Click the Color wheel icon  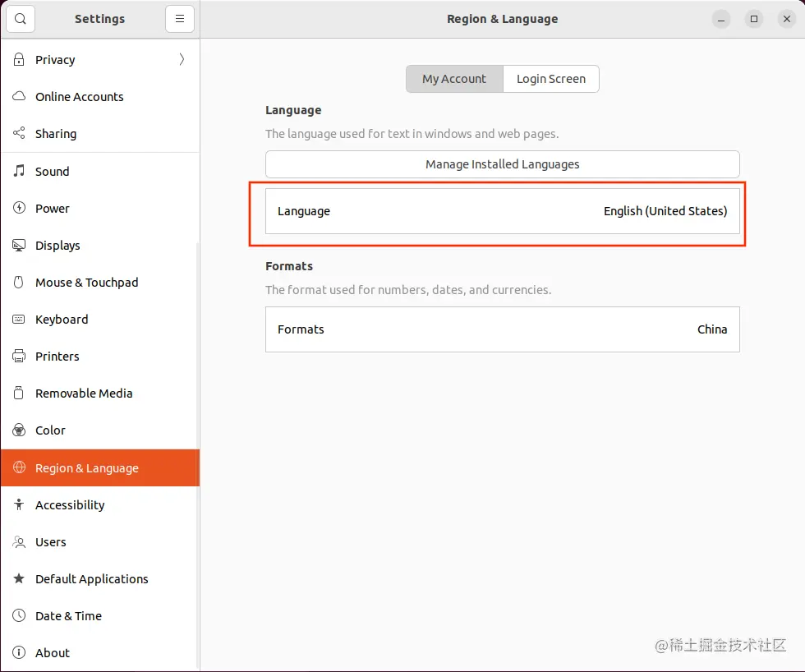19,430
